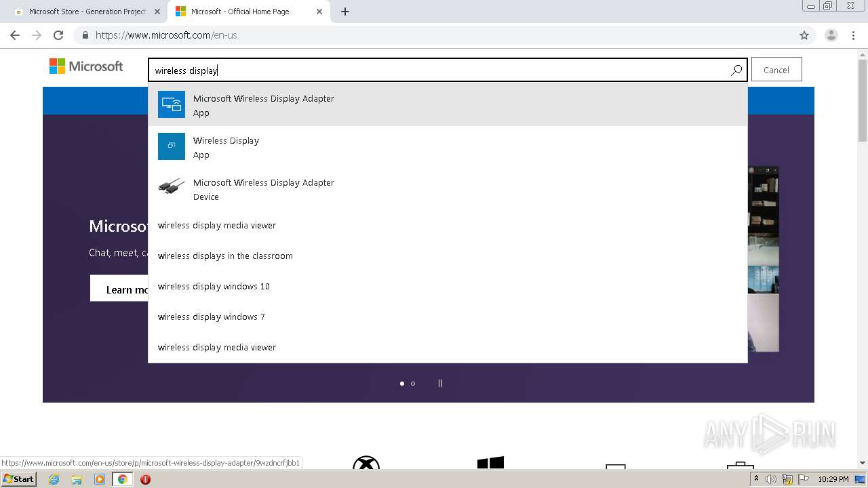Reload the current page

pyautogui.click(x=58, y=35)
